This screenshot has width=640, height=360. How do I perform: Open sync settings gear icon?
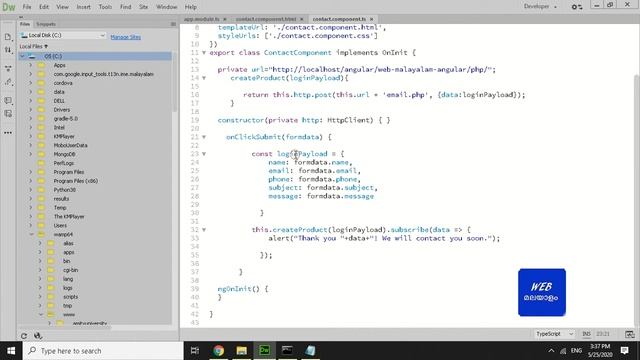(576, 7)
